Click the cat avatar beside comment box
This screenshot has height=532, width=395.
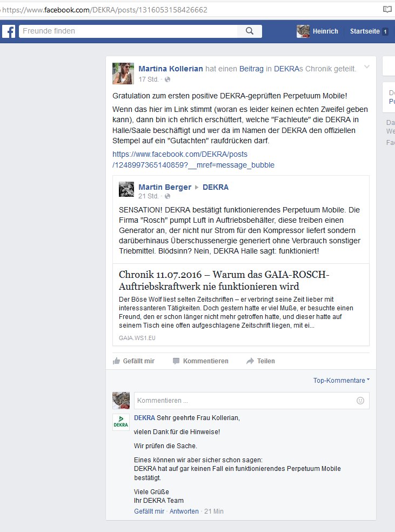tap(121, 401)
